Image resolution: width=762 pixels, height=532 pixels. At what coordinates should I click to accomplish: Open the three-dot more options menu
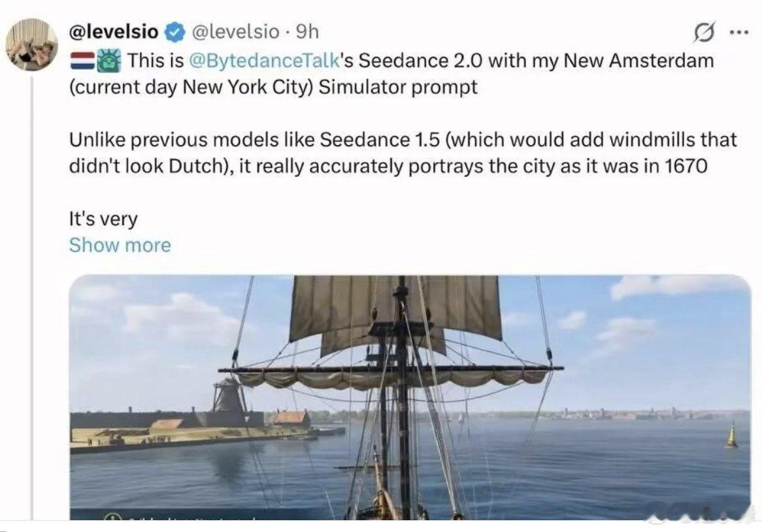coord(738,33)
